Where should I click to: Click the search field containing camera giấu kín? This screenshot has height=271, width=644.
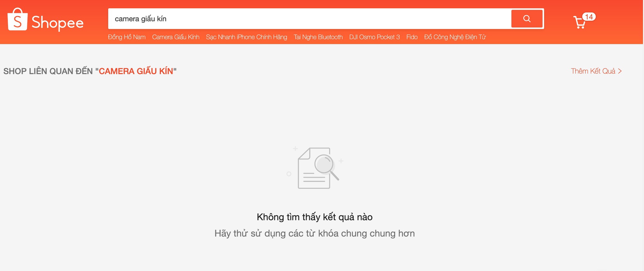pos(309,19)
